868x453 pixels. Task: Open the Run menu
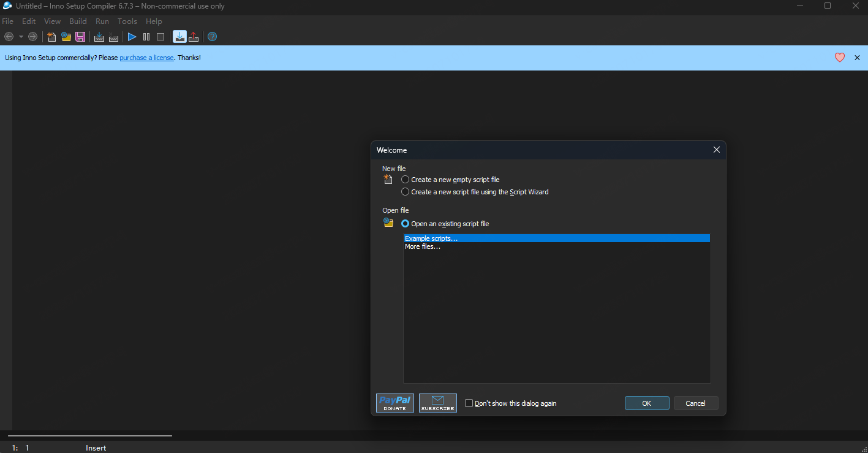point(102,21)
